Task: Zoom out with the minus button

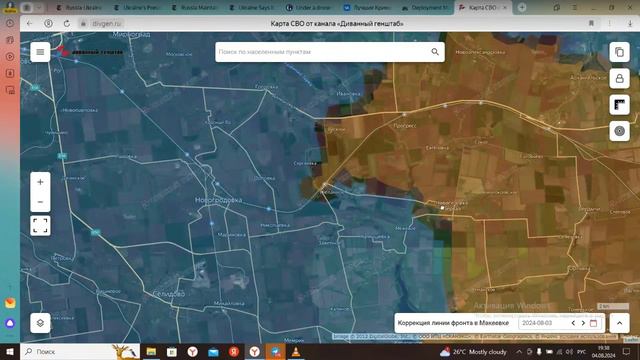Action: (x=40, y=202)
